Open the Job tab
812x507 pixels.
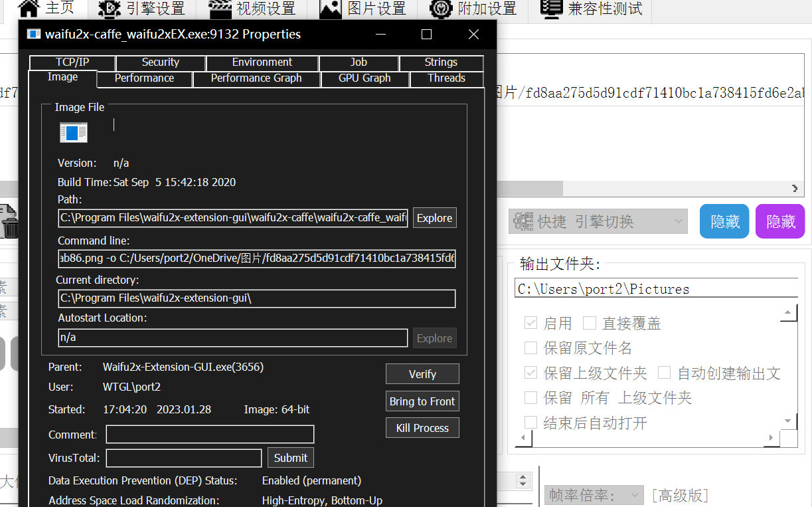pyautogui.click(x=359, y=62)
